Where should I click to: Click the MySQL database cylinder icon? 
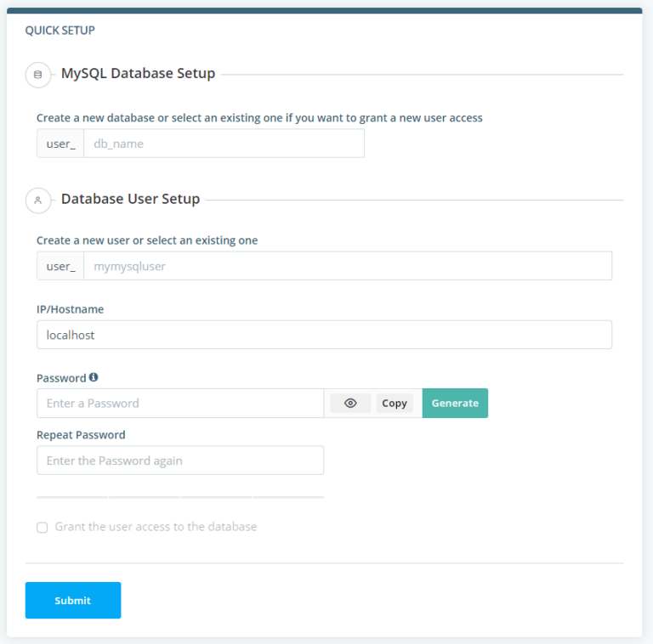pyautogui.click(x=38, y=75)
